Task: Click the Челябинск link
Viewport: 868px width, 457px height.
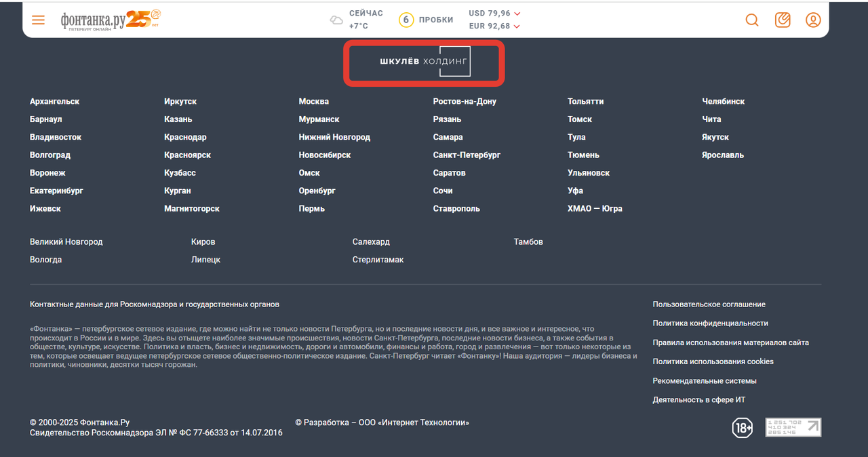Action: pos(724,102)
